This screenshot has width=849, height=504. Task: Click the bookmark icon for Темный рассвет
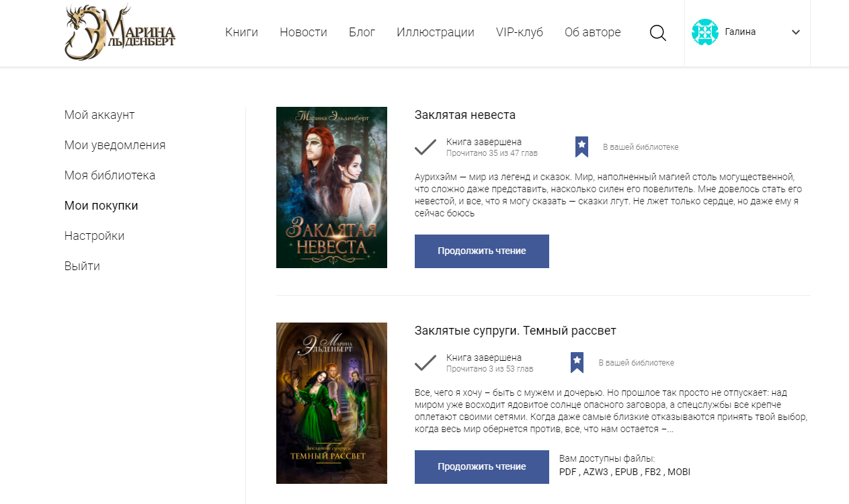click(577, 363)
